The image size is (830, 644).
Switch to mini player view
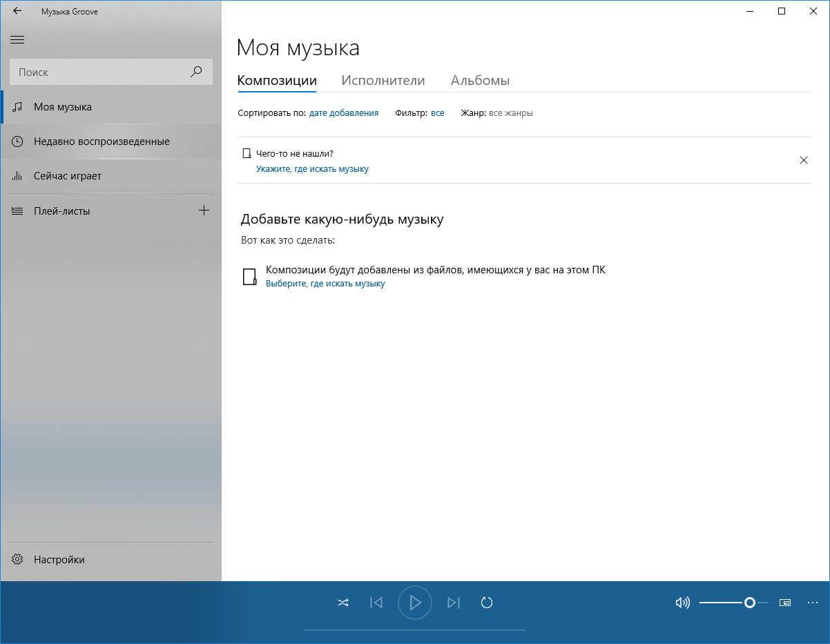785,603
